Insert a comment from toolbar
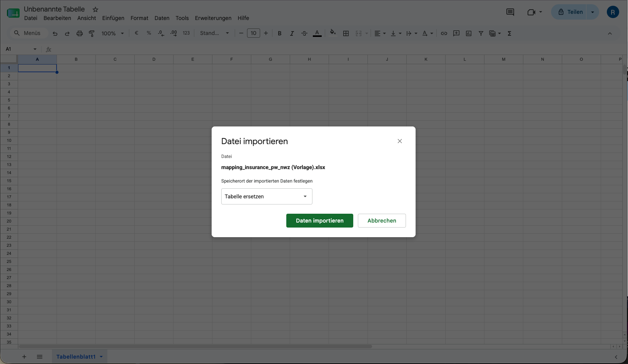This screenshot has width=628, height=364. (x=456, y=33)
